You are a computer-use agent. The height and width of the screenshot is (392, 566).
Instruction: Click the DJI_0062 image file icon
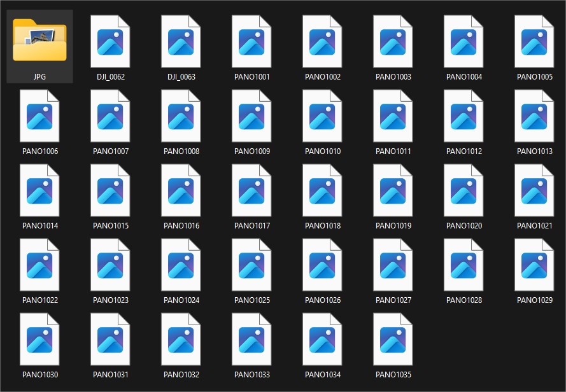(110, 41)
